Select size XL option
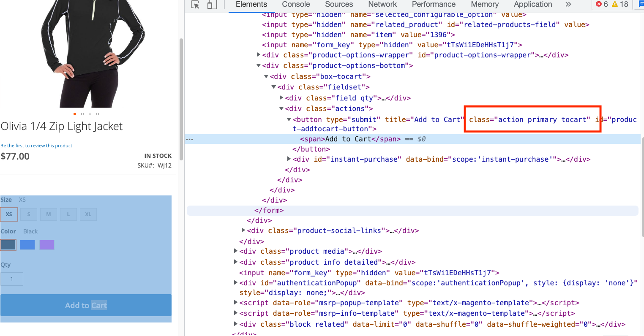Screen dimensions: 644x336 88,214
